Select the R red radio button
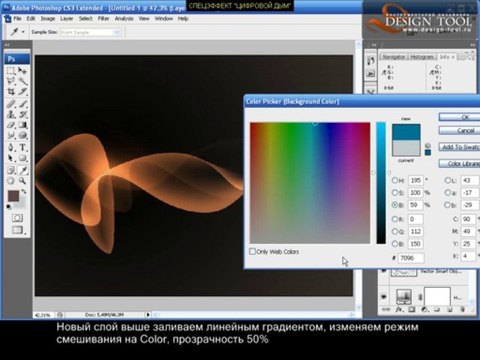 tap(395, 219)
